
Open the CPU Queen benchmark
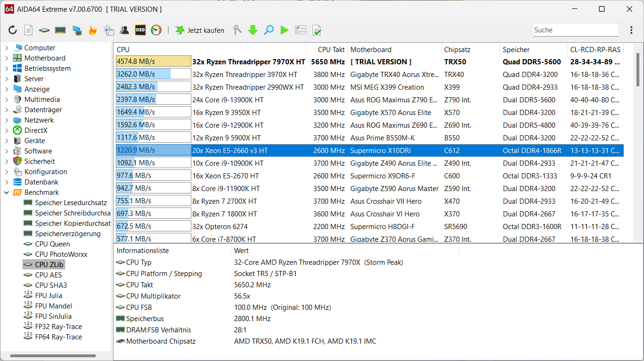click(52, 244)
